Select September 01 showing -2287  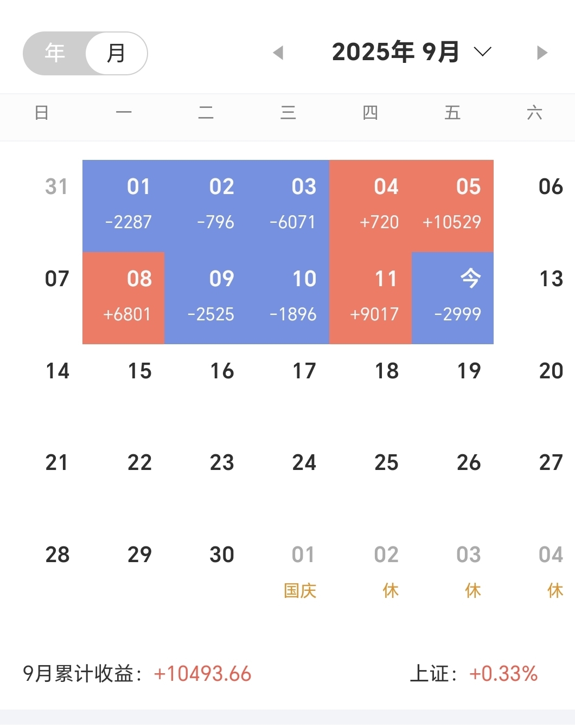click(124, 205)
